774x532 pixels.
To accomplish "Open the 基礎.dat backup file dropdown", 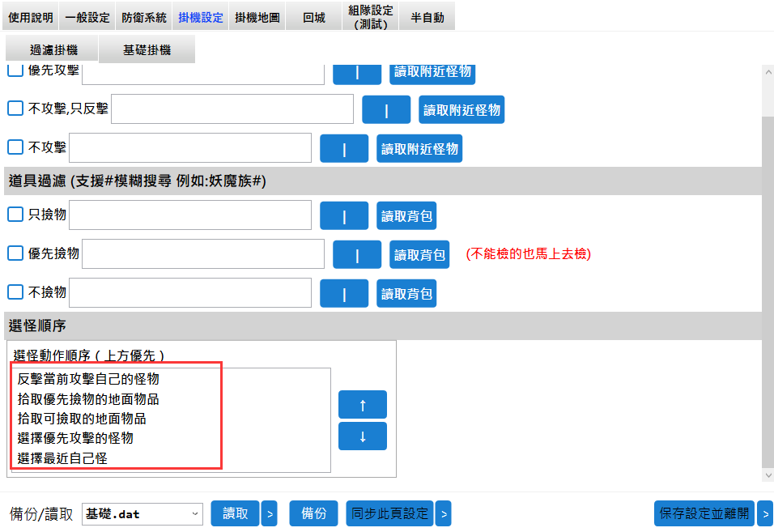I will pos(142,513).
